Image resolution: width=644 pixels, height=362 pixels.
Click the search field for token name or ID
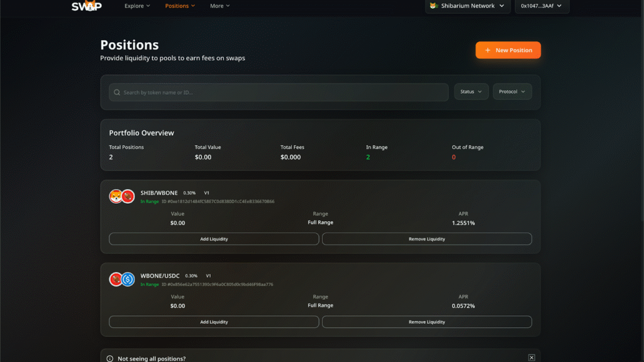click(x=279, y=92)
